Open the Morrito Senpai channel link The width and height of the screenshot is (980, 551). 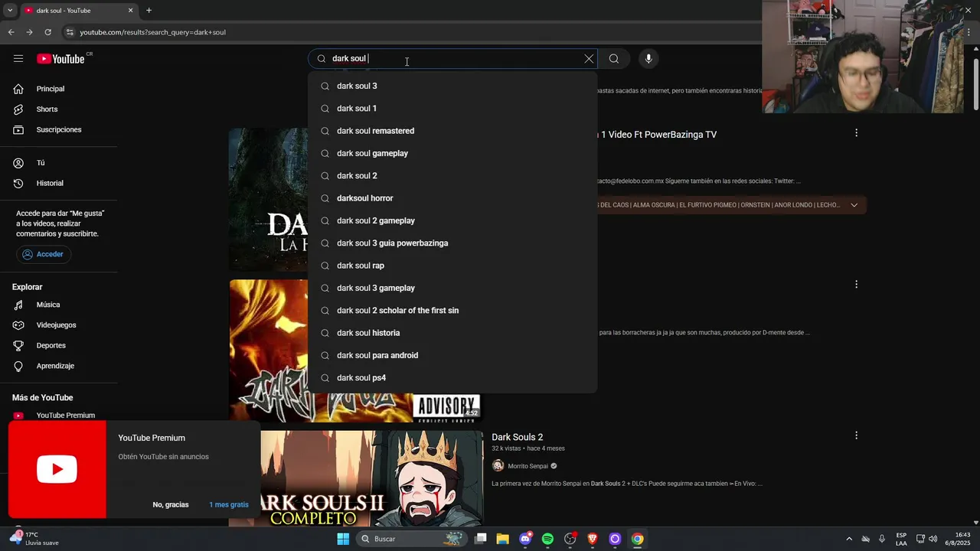point(528,466)
